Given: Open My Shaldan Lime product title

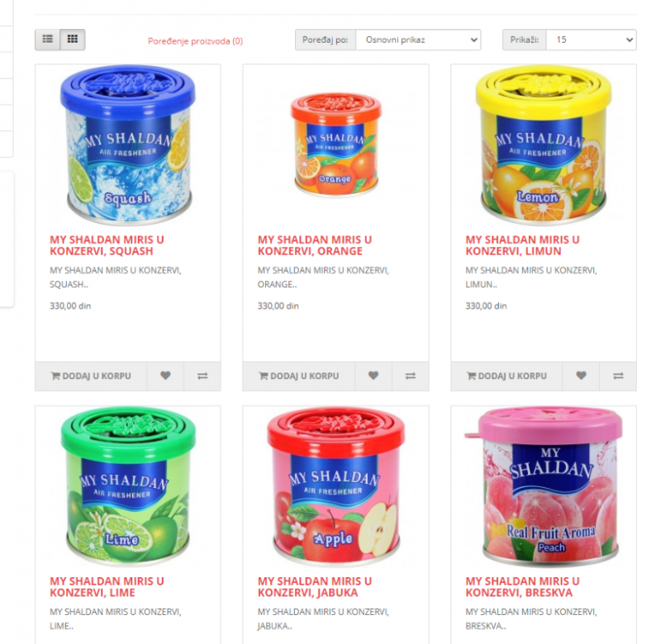Looking at the screenshot, I should [107, 587].
